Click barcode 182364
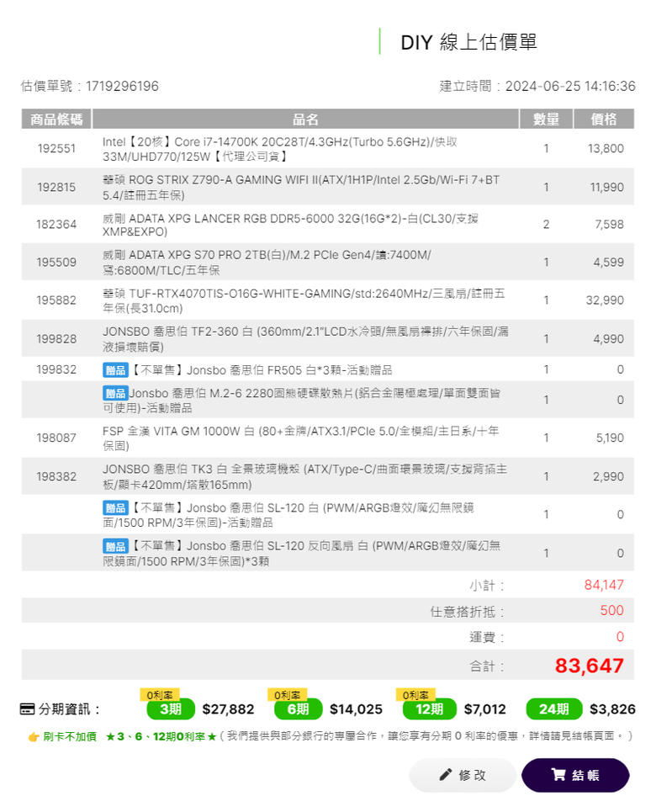This screenshot has width=656, height=812. click(x=56, y=224)
